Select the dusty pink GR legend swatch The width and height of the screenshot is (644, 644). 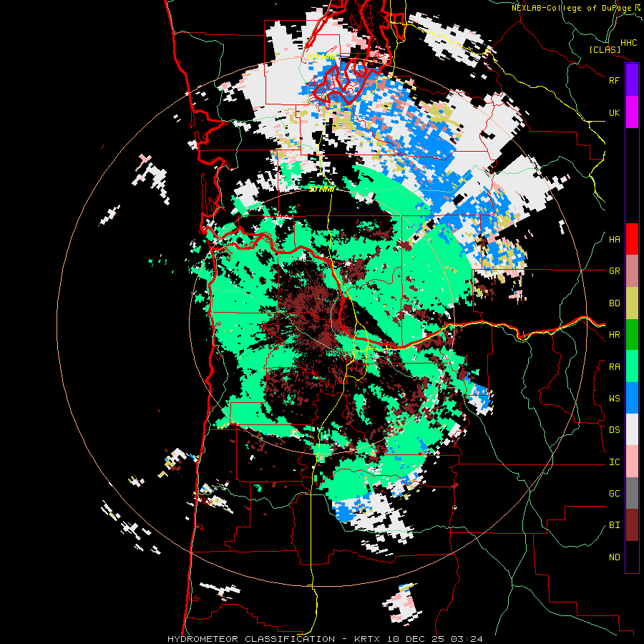[x=632, y=270]
